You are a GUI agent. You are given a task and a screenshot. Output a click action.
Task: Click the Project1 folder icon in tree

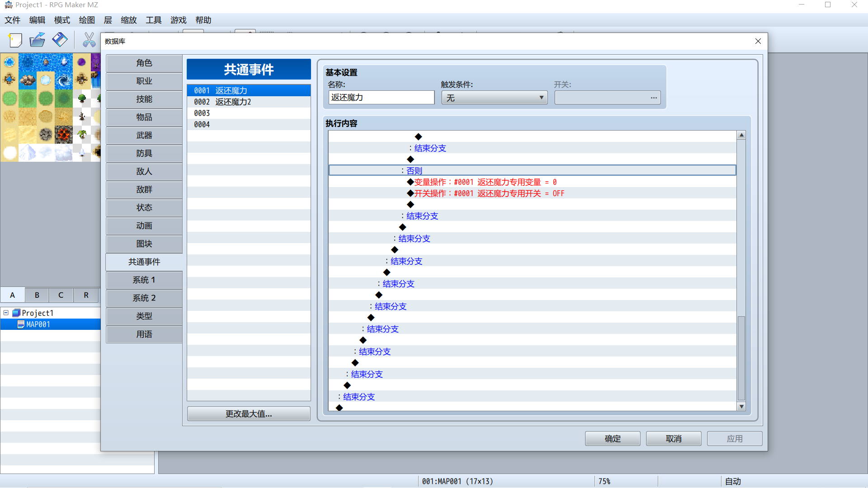[16, 313]
